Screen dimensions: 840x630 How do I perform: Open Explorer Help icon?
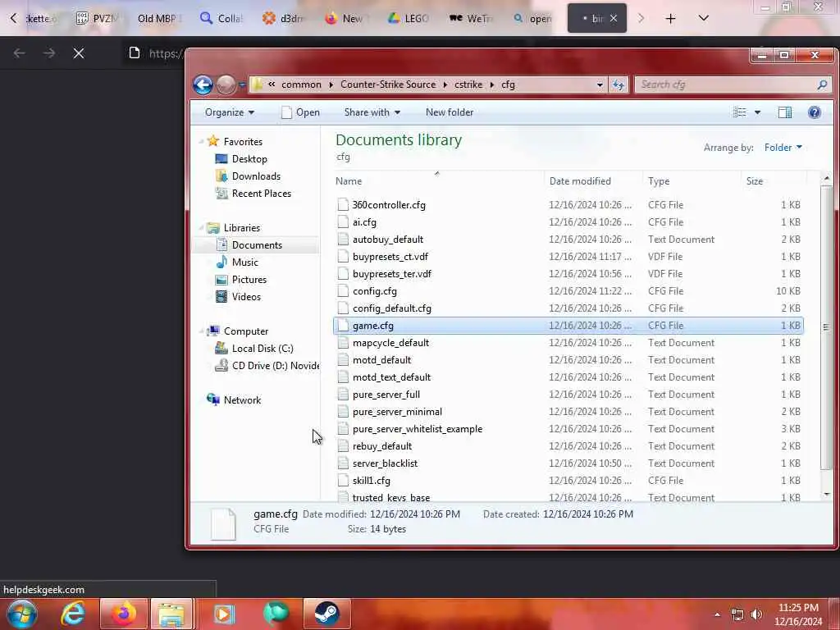(x=815, y=112)
